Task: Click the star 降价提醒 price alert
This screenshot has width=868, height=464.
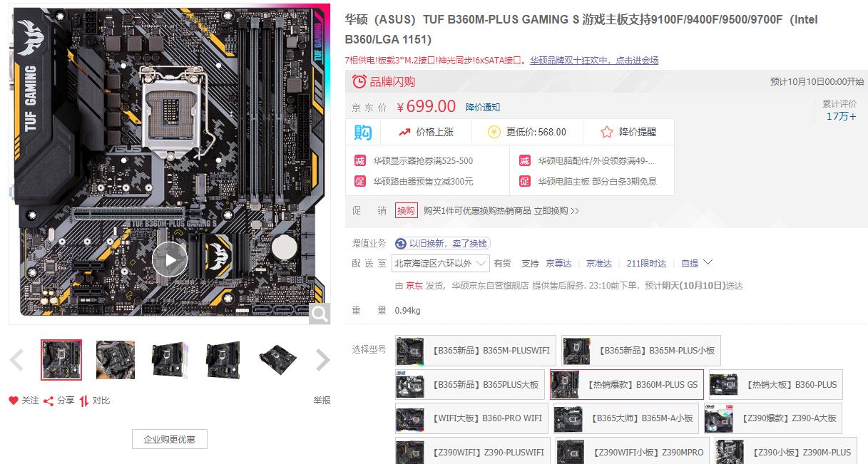Action: tap(607, 132)
